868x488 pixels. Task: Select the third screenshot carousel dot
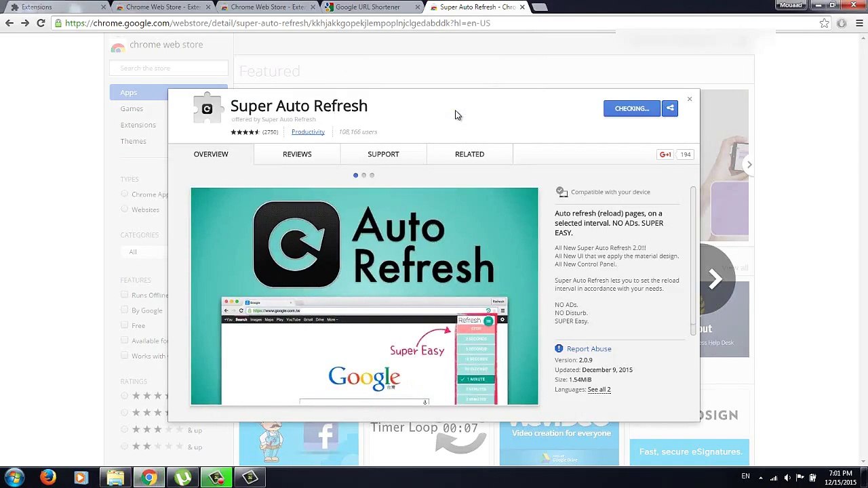[x=372, y=176]
